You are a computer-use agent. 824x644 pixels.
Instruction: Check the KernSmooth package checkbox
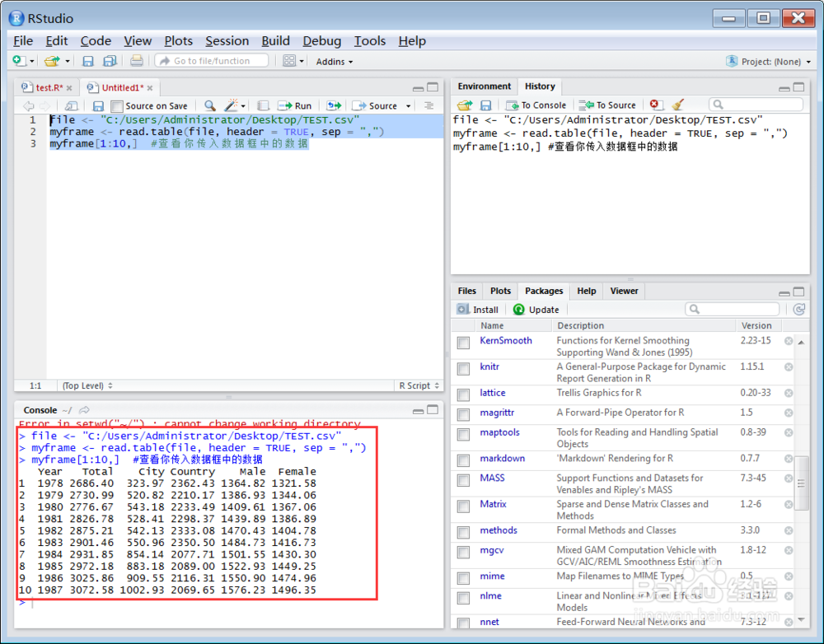pyautogui.click(x=463, y=343)
